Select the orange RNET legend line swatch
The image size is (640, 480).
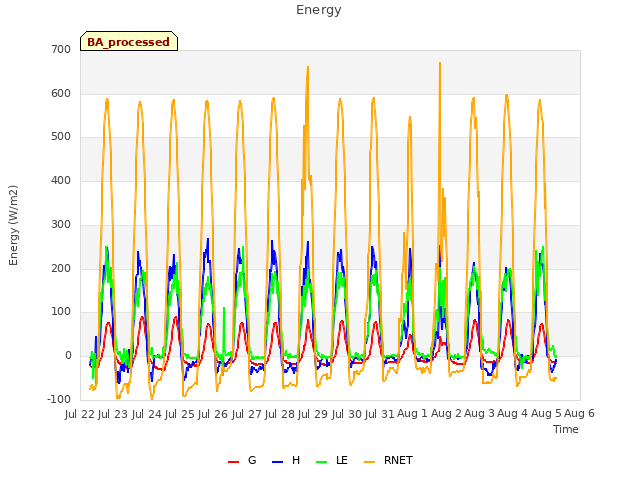(369, 462)
